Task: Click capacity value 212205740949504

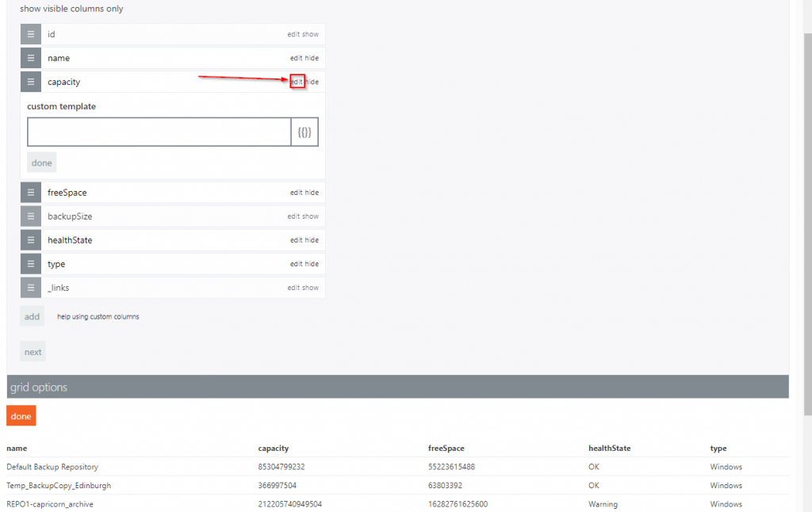Action: tap(290, 504)
